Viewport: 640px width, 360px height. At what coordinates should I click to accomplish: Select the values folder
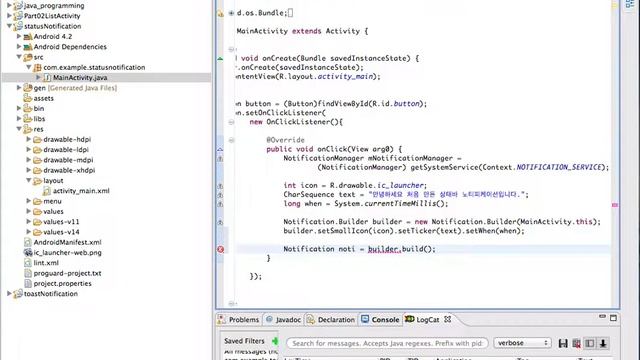[53, 211]
